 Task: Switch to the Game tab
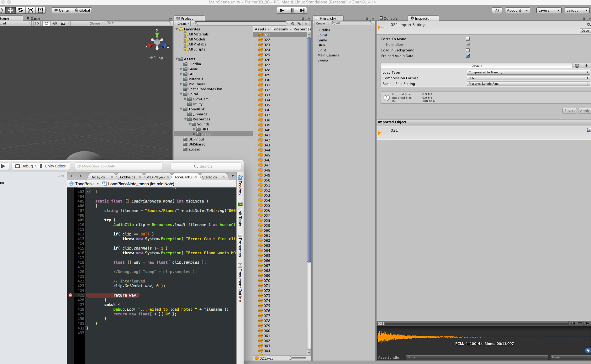(x=33, y=18)
